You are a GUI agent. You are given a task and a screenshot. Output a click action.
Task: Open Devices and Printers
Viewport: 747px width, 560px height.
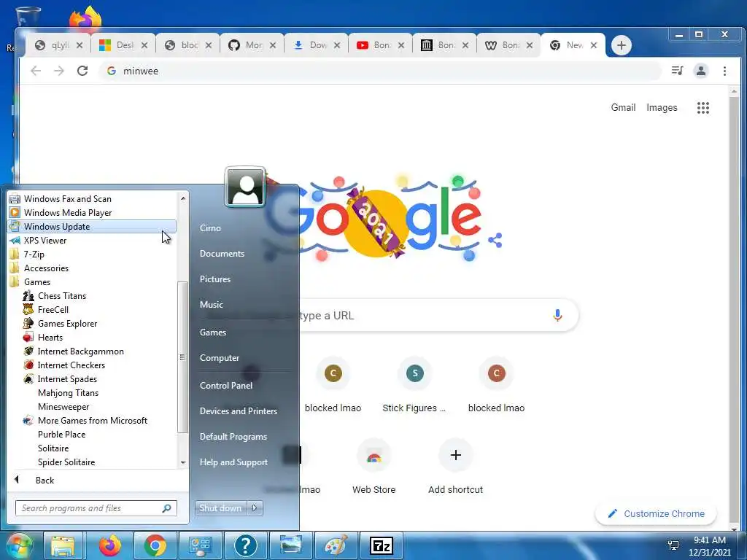click(x=239, y=411)
